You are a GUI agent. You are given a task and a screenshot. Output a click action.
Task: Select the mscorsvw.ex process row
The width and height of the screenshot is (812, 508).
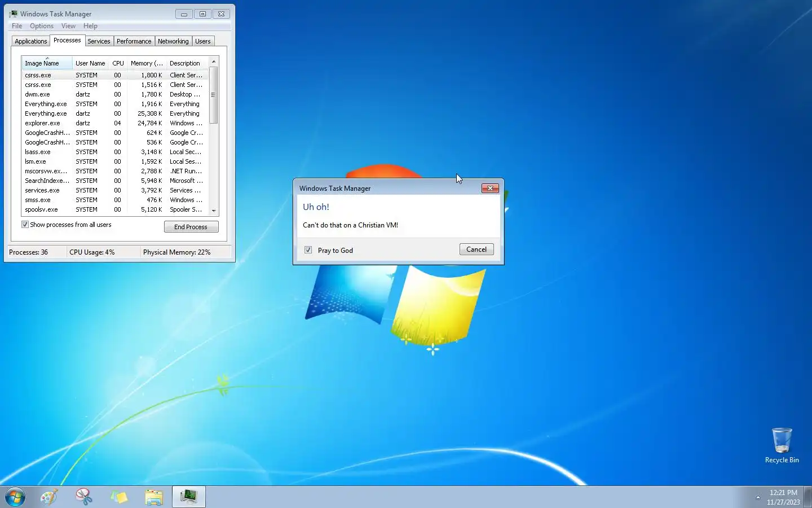[x=115, y=171]
